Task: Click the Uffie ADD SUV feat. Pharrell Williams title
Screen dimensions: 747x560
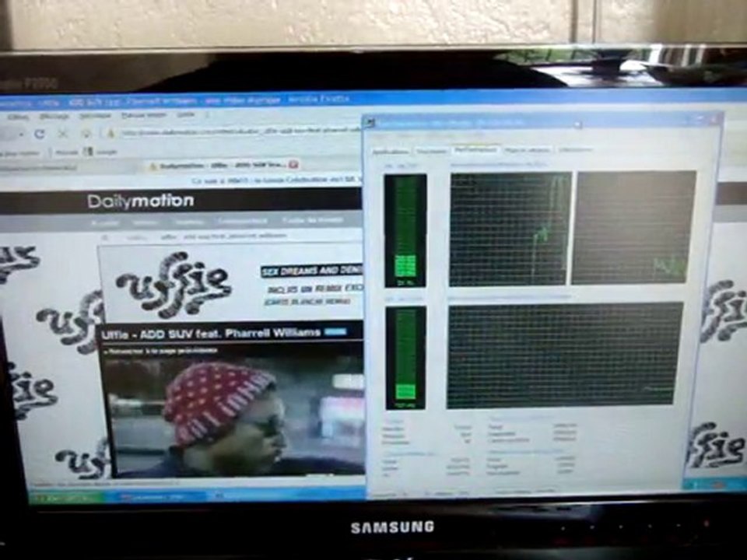Action: pyautogui.click(x=211, y=334)
